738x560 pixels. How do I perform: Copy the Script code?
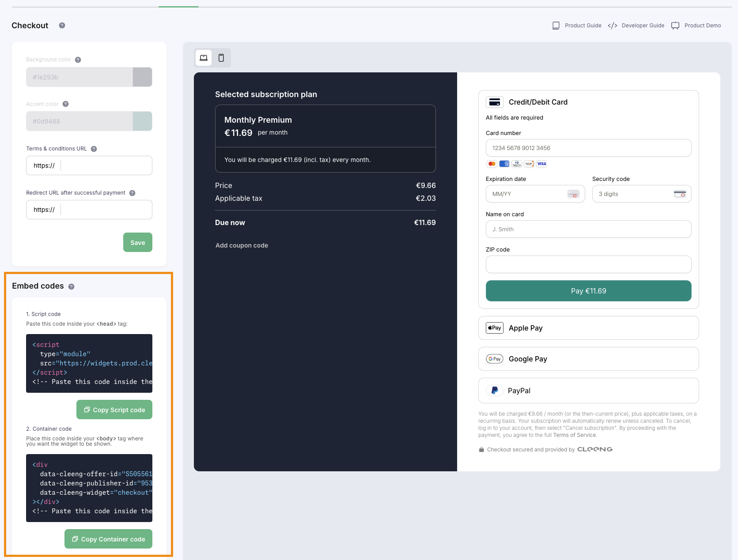(x=114, y=410)
